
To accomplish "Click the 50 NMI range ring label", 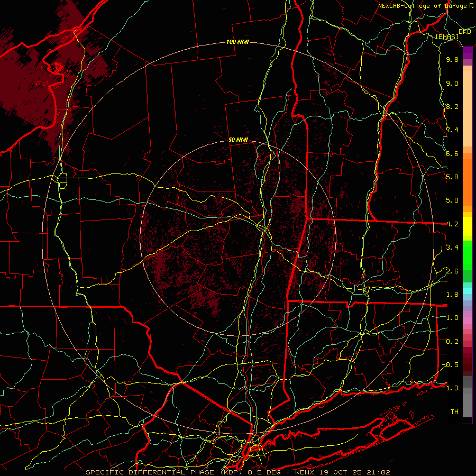I will (x=239, y=140).
